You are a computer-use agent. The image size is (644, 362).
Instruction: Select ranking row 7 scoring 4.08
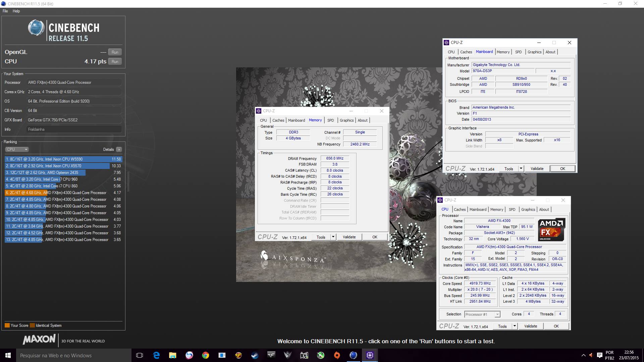63,199
